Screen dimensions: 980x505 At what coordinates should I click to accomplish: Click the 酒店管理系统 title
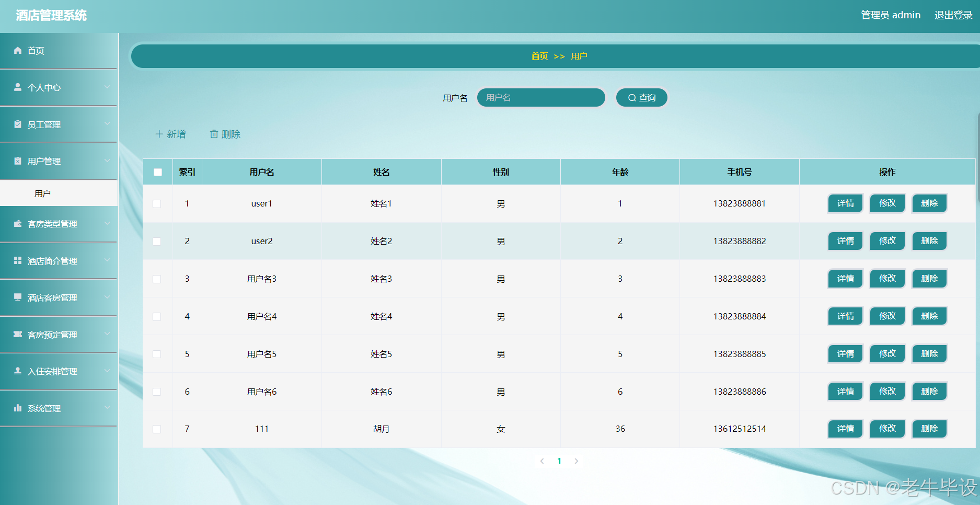51,16
